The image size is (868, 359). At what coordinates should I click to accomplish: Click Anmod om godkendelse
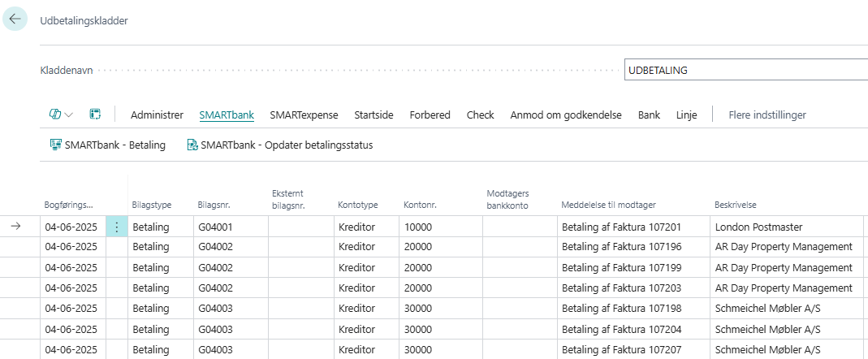tap(565, 115)
